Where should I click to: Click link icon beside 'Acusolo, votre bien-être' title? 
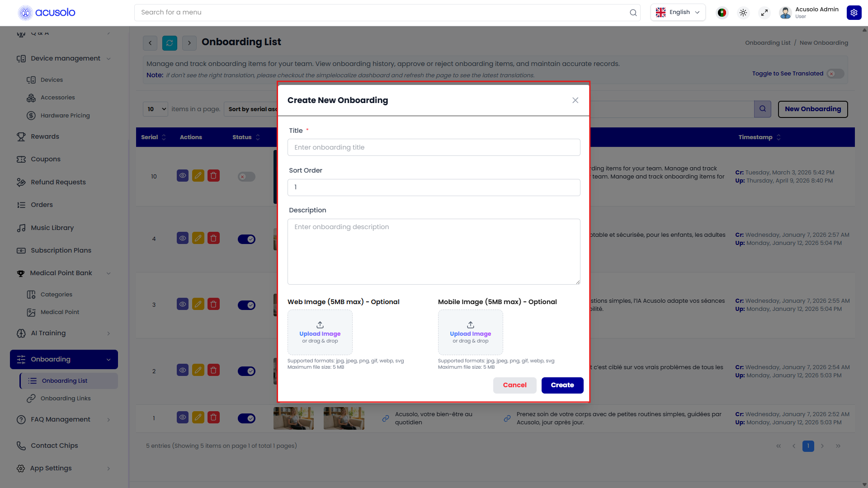386,418
